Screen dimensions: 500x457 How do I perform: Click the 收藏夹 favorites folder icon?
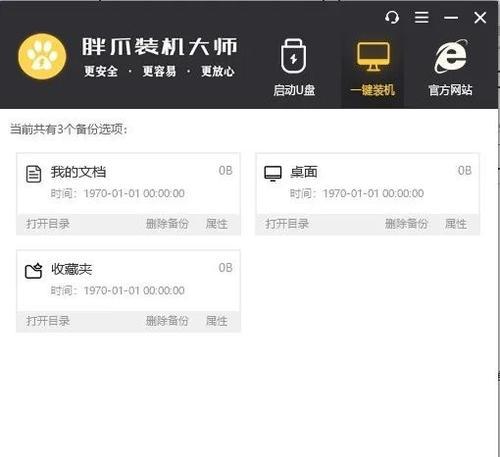tap(34, 271)
